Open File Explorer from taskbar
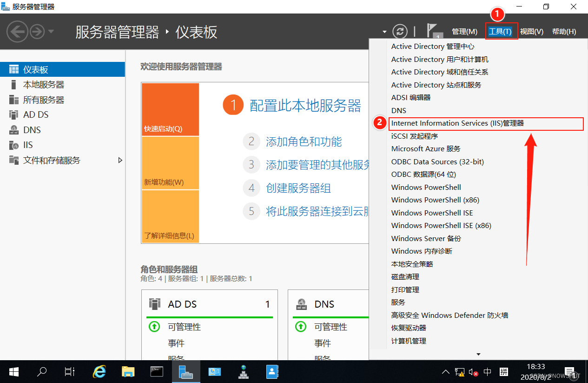588x383 pixels. (127, 371)
